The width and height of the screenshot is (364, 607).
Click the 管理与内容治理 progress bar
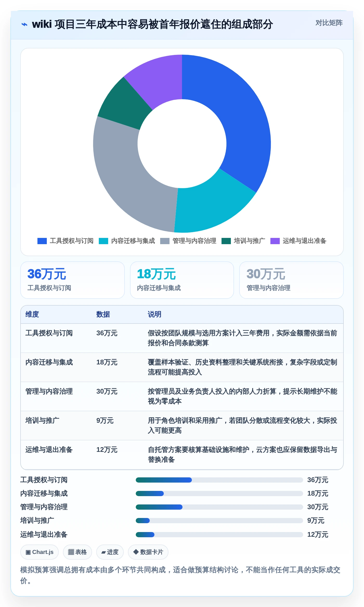point(219,507)
